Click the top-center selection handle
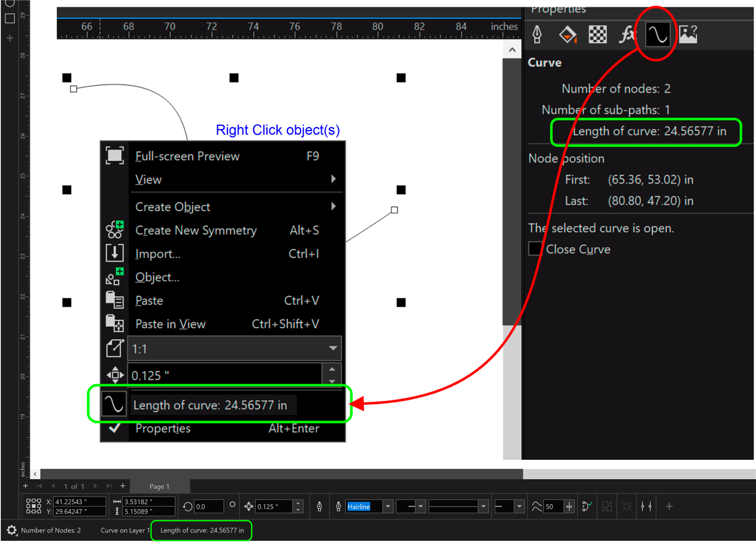This screenshot has height=545, width=756. point(234,77)
